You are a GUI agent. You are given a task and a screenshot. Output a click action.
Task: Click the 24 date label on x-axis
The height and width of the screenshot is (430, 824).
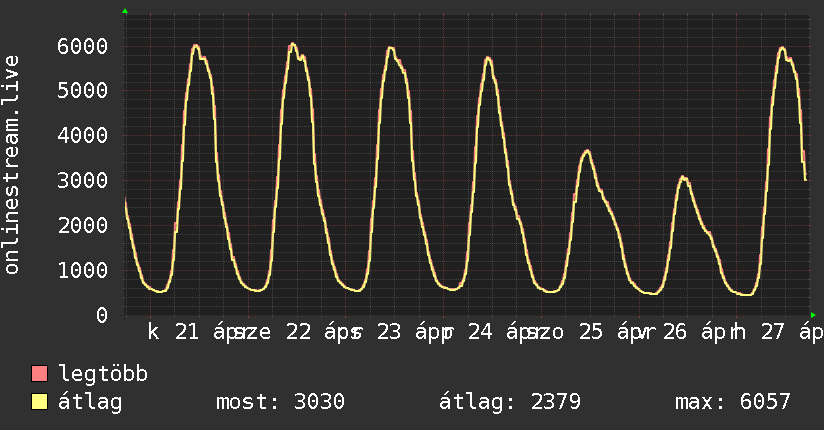(x=480, y=332)
